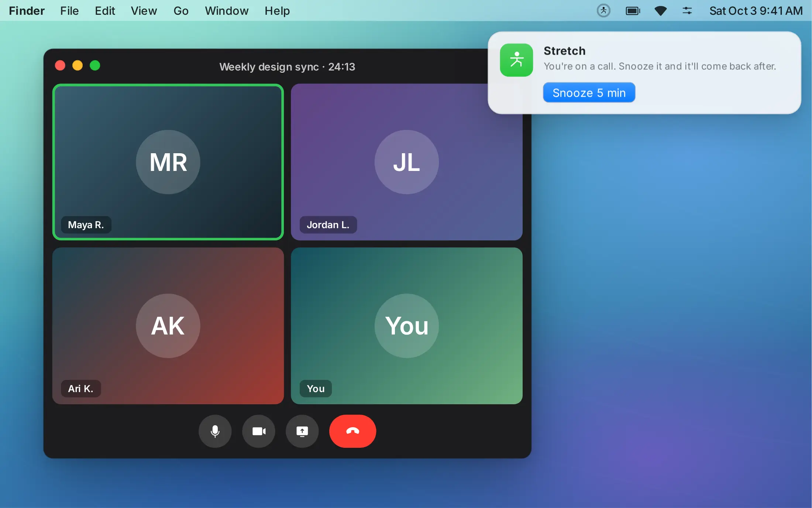This screenshot has width=812, height=508.
Task: Open the Help menu
Action: (x=277, y=11)
